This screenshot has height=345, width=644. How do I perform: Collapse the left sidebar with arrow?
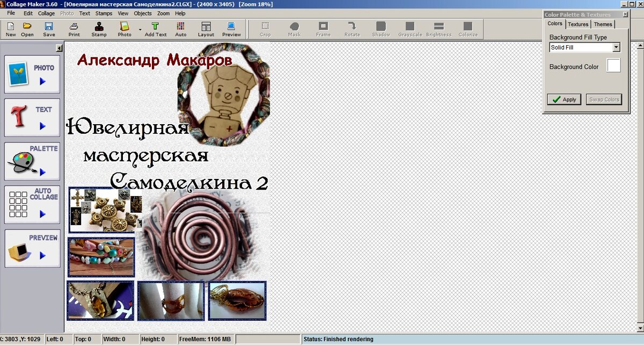[x=60, y=48]
